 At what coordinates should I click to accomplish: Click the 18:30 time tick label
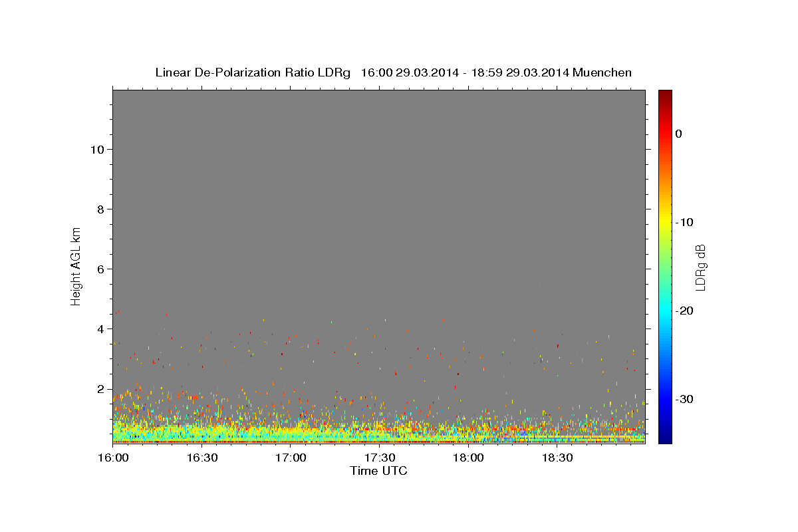pos(557,458)
